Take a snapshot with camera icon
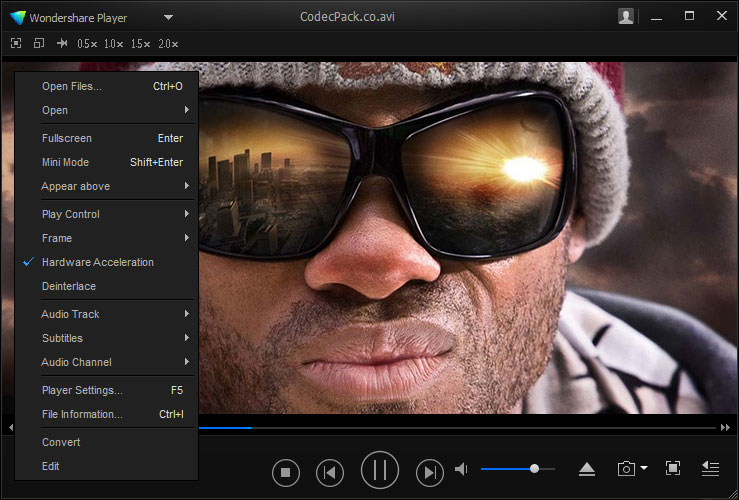The height and width of the screenshot is (500, 739). click(x=626, y=469)
